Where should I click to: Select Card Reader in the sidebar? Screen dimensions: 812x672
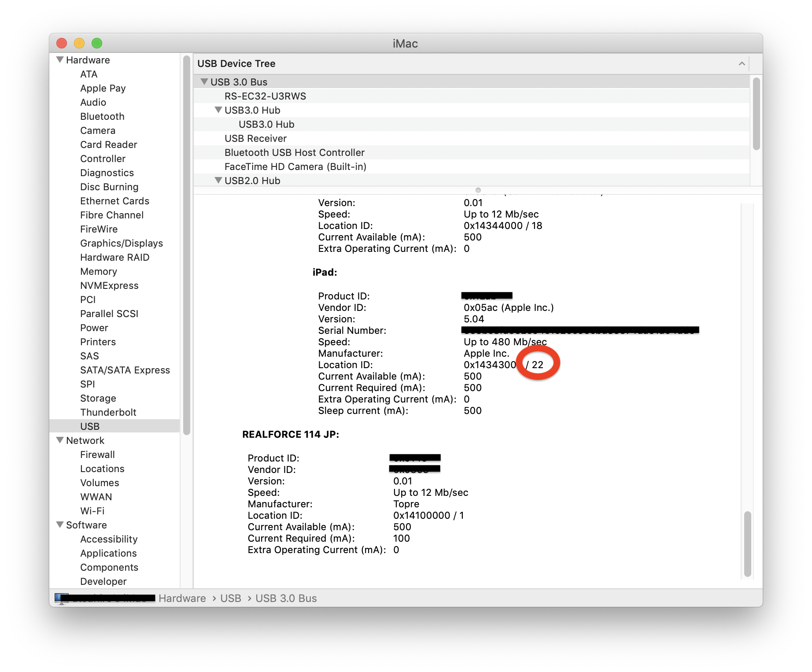[x=109, y=144]
